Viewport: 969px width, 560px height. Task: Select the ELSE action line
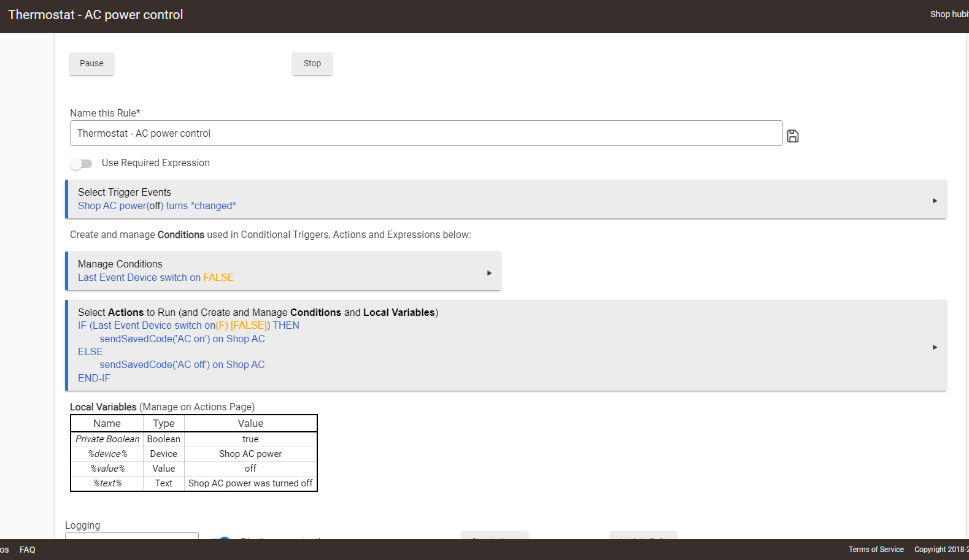pyautogui.click(x=90, y=352)
